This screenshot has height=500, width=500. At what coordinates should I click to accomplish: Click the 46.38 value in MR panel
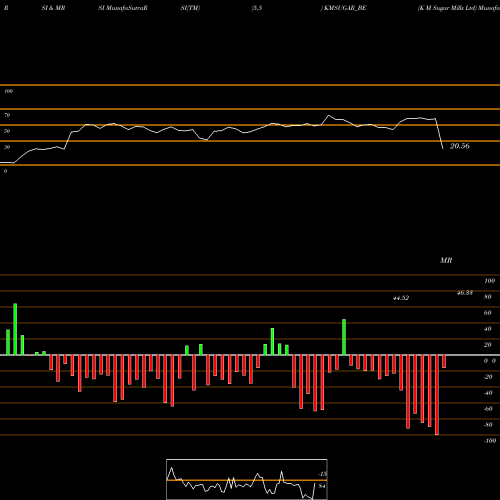click(x=465, y=293)
